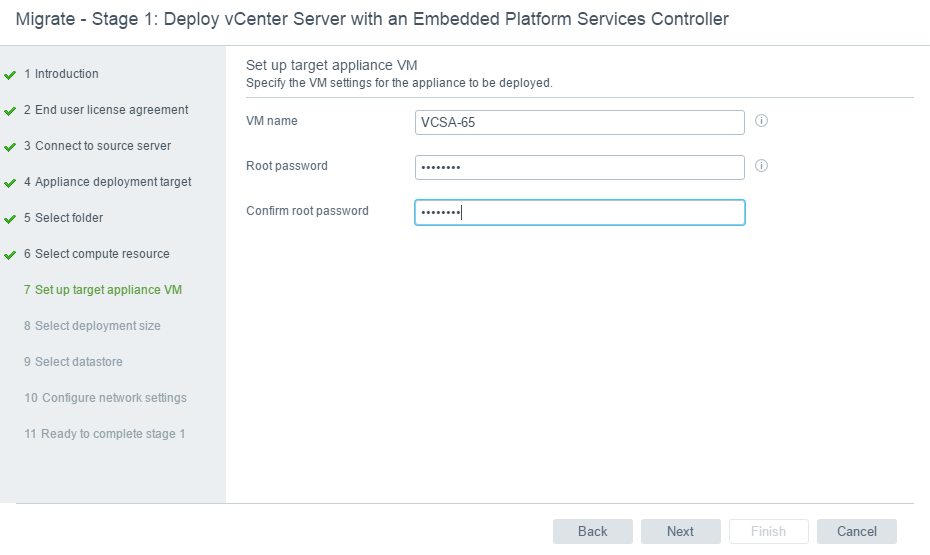Click into the Confirm root password field
This screenshot has height=555, width=930.
point(579,212)
